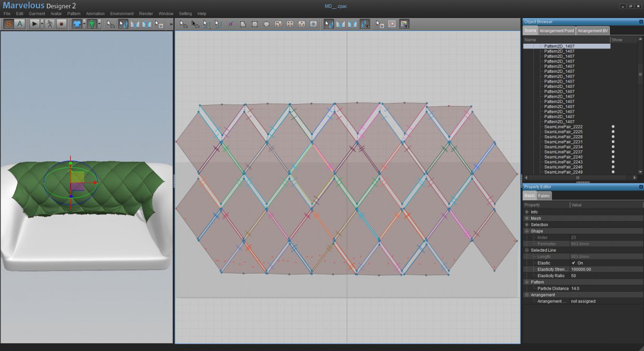
Task: Click the green gizmo handle atop the garment
Action: 71,163
